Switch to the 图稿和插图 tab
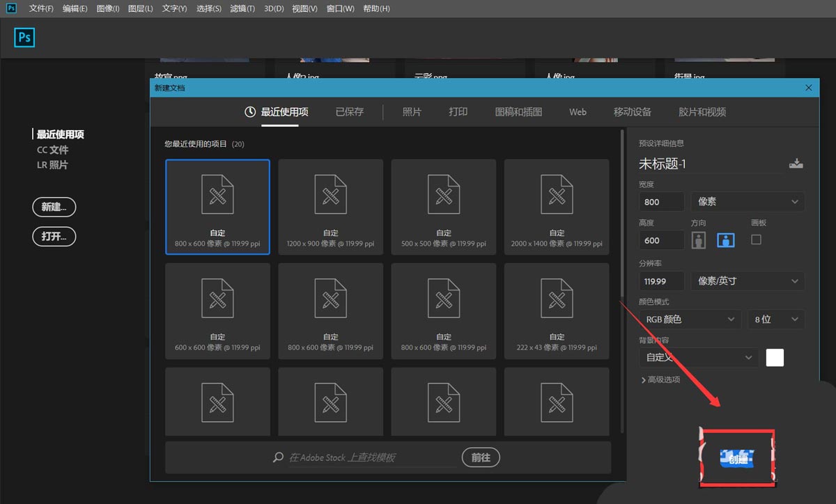The height and width of the screenshot is (504, 836). (x=518, y=112)
